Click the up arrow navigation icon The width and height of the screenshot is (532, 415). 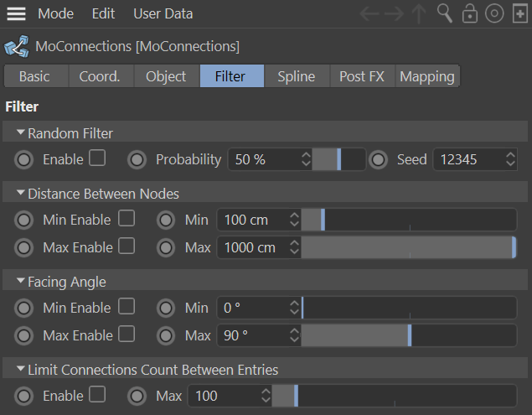419,14
